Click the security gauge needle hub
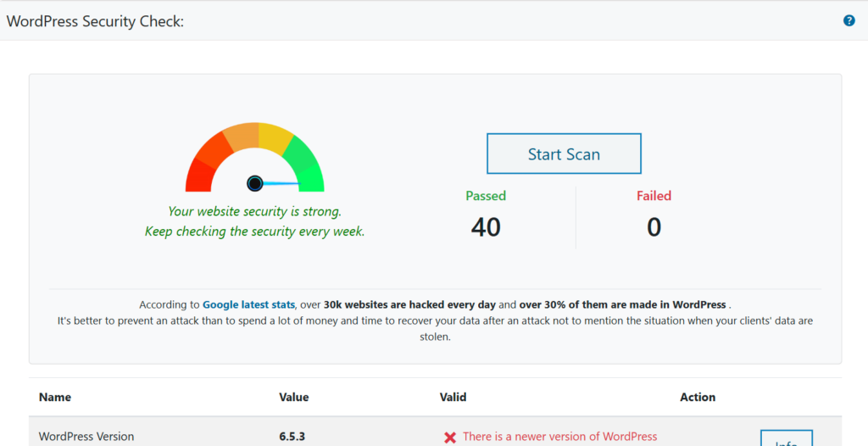 pyautogui.click(x=255, y=183)
